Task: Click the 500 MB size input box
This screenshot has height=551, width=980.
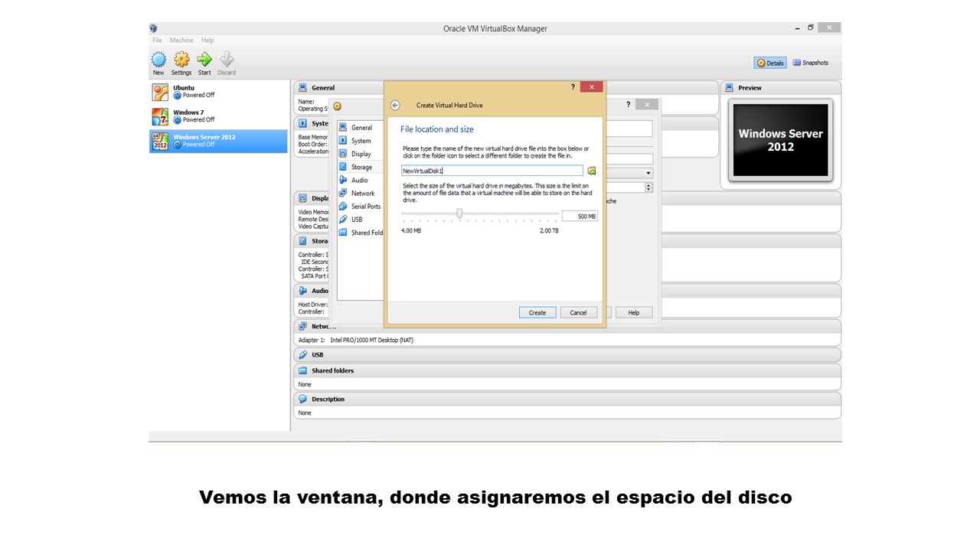Action: (x=580, y=217)
